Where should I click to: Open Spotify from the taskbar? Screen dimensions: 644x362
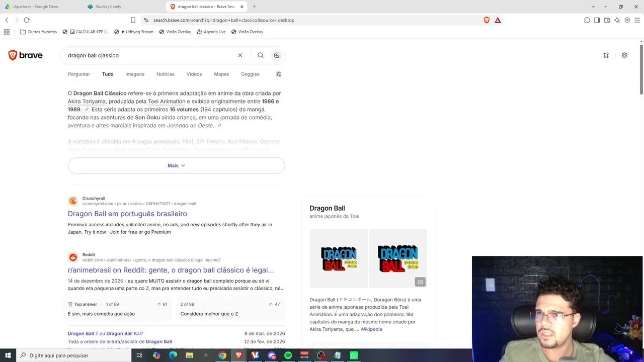(x=288, y=355)
